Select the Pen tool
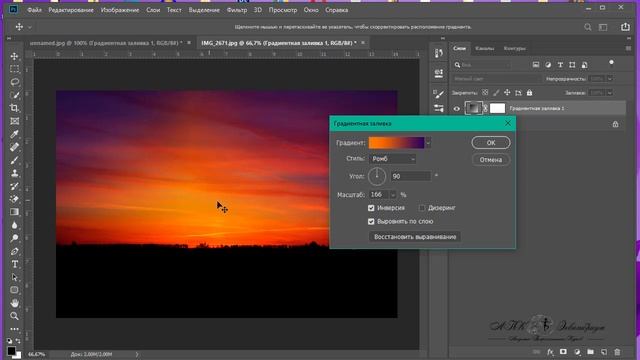640x360 pixels. (14, 251)
